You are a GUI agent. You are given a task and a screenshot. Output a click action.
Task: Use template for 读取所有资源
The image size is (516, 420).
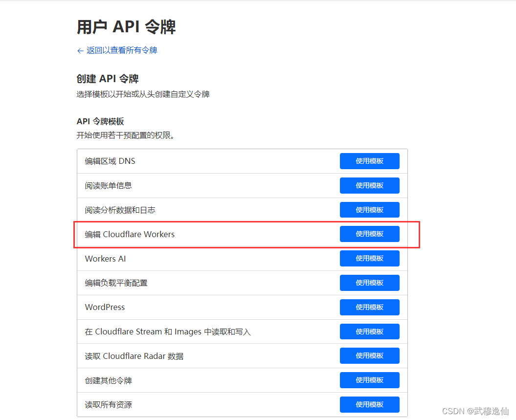[369, 404]
